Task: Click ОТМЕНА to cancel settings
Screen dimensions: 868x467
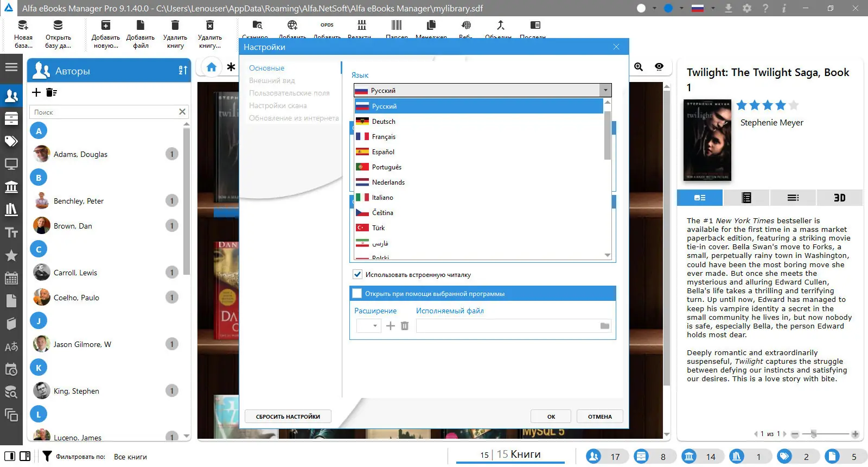Action: coord(600,416)
